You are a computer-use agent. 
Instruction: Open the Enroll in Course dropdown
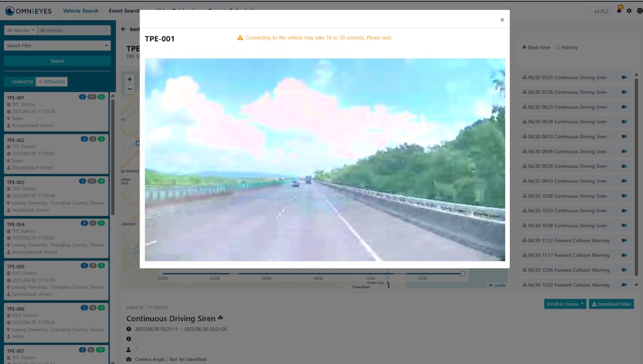pyautogui.click(x=565, y=304)
